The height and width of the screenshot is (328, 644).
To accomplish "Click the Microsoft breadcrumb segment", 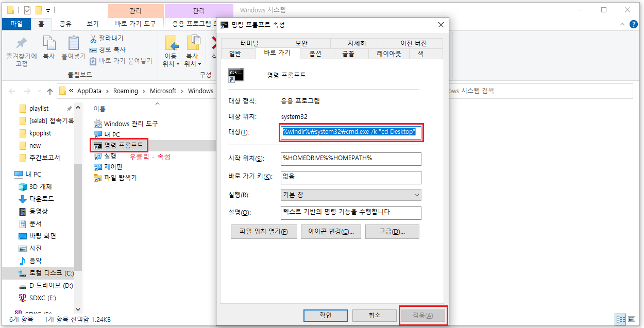I will click(x=163, y=91).
